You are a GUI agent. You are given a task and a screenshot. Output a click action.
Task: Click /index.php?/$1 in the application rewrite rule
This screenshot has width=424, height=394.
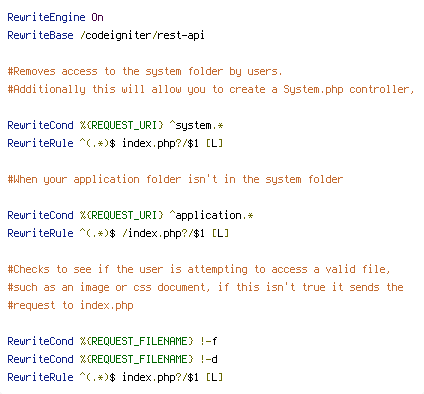(163, 233)
